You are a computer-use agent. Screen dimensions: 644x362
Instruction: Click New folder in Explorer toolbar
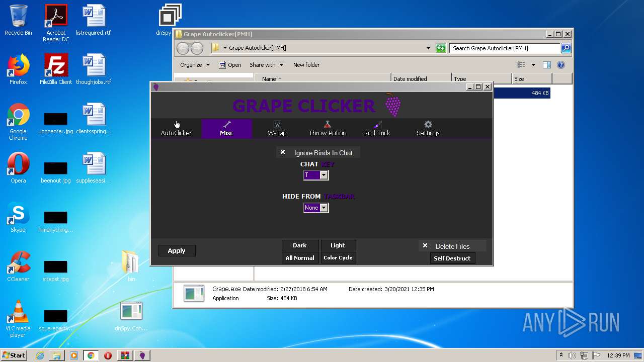pos(306,65)
